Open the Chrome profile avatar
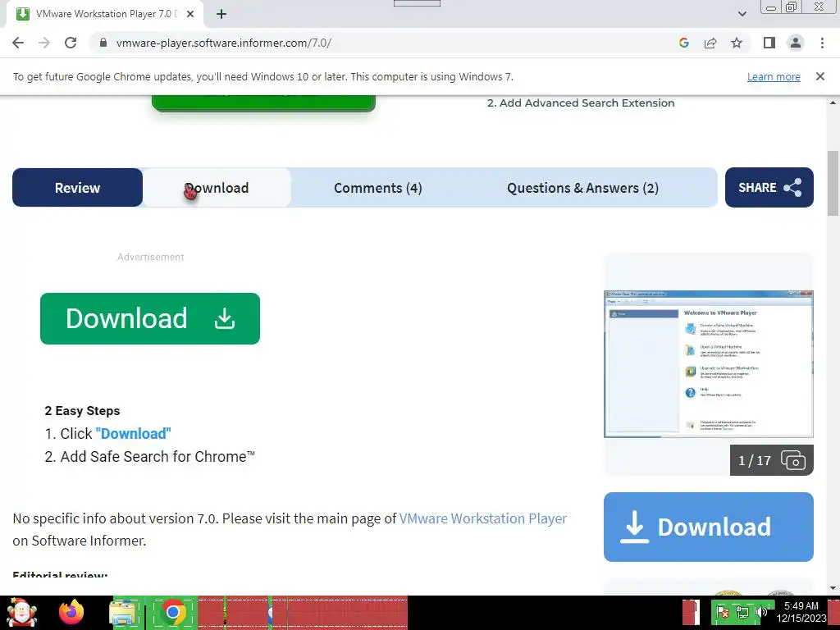840x630 pixels. (796, 43)
